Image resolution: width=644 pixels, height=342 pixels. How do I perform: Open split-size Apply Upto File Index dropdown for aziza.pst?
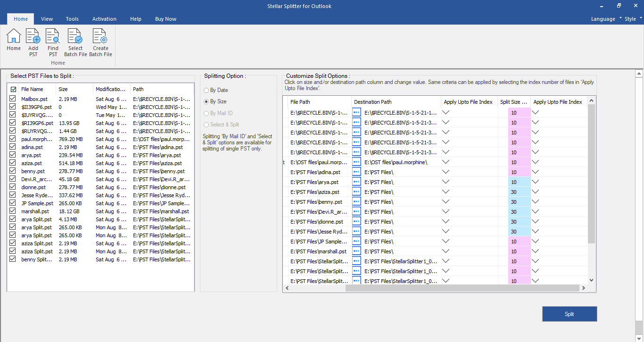click(535, 192)
